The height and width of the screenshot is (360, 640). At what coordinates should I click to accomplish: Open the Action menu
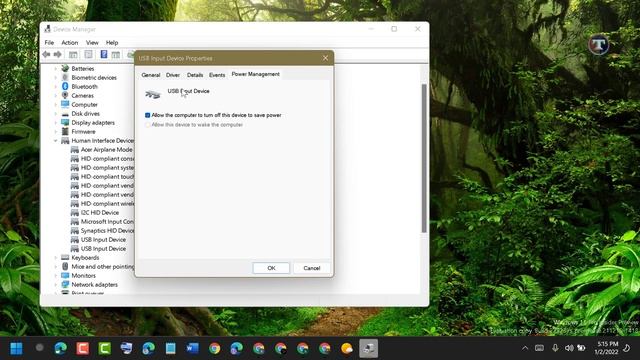click(x=69, y=42)
